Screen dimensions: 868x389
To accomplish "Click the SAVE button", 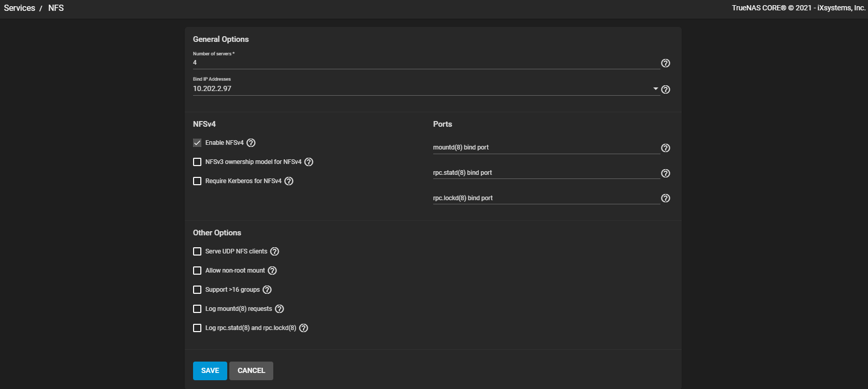I will [210, 370].
